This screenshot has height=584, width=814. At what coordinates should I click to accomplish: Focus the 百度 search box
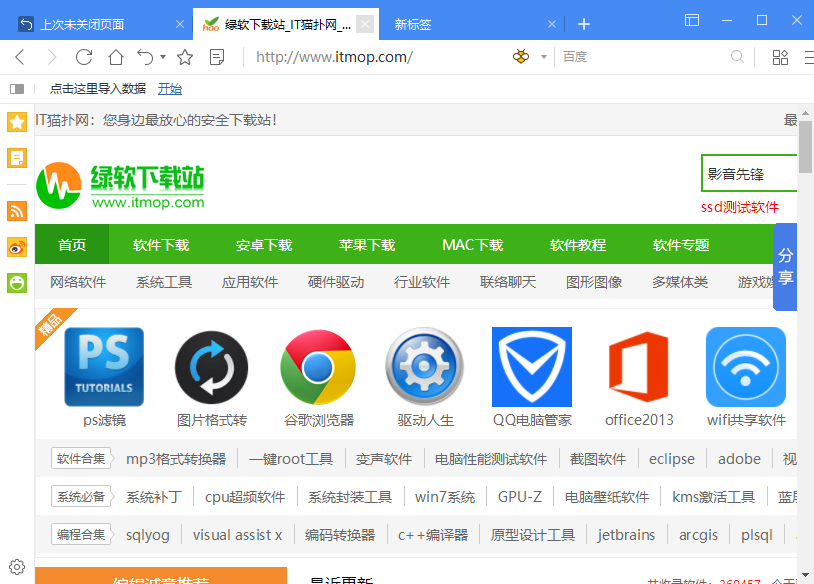(x=644, y=57)
